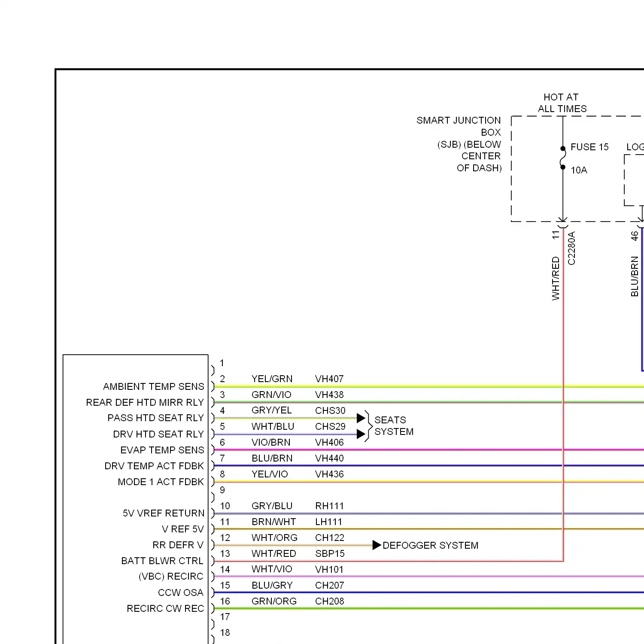Click connector label C2280A
The height and width of the screenshot is (644, 644).
click(571, 248)
